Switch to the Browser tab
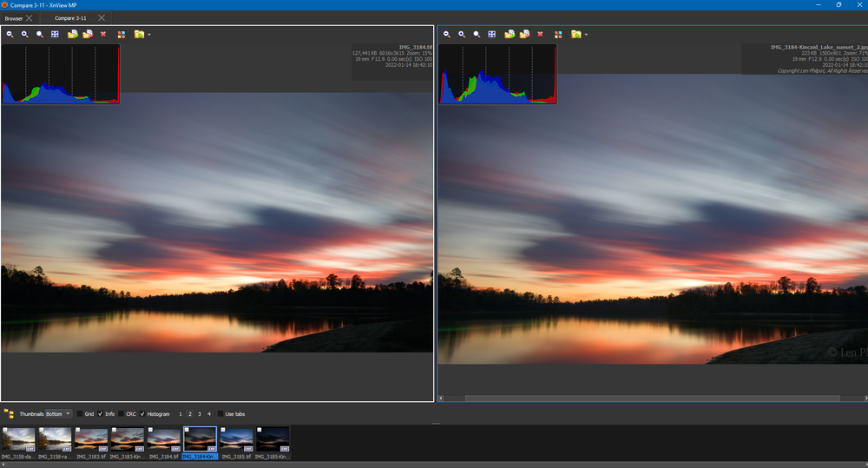Image resolution: width=868 pixels, height=468 pixels. pyautogui.click(x=14, y=17)
